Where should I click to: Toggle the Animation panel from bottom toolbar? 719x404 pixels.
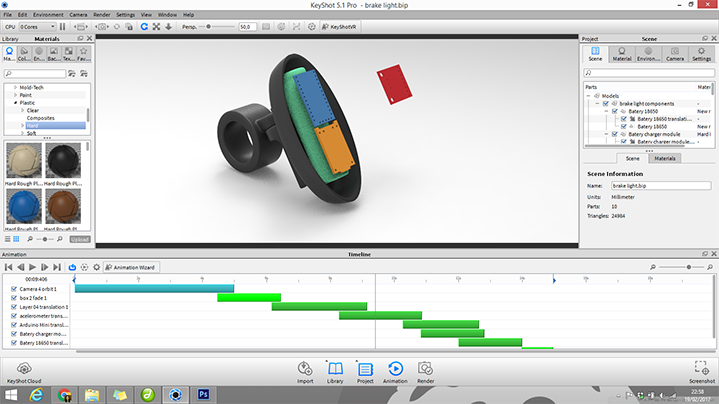395,372
